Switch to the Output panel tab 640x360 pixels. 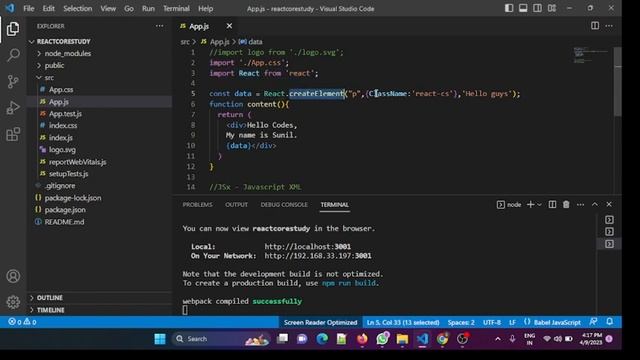click(x=236, y=204)
